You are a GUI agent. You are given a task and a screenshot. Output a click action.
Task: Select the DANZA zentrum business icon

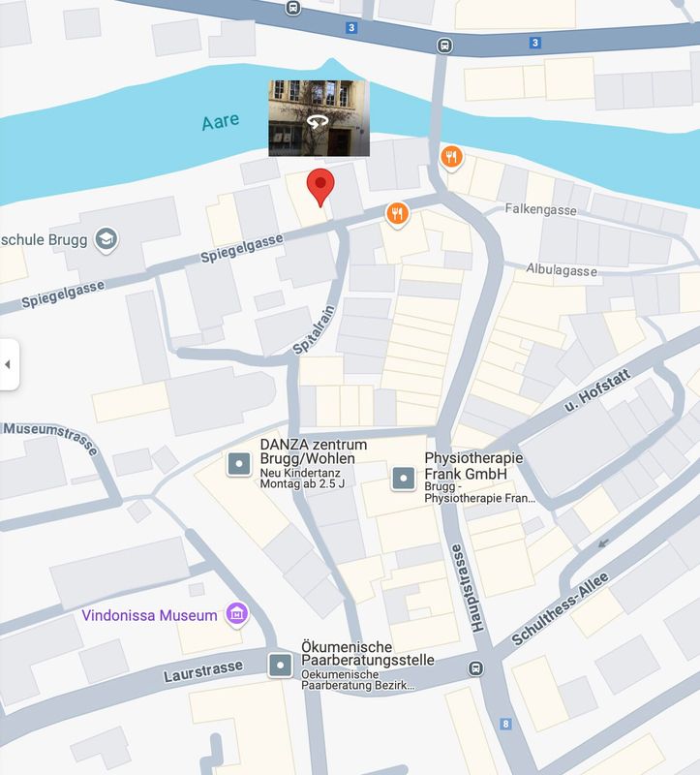pyautogui.click(x=239, y=464)
